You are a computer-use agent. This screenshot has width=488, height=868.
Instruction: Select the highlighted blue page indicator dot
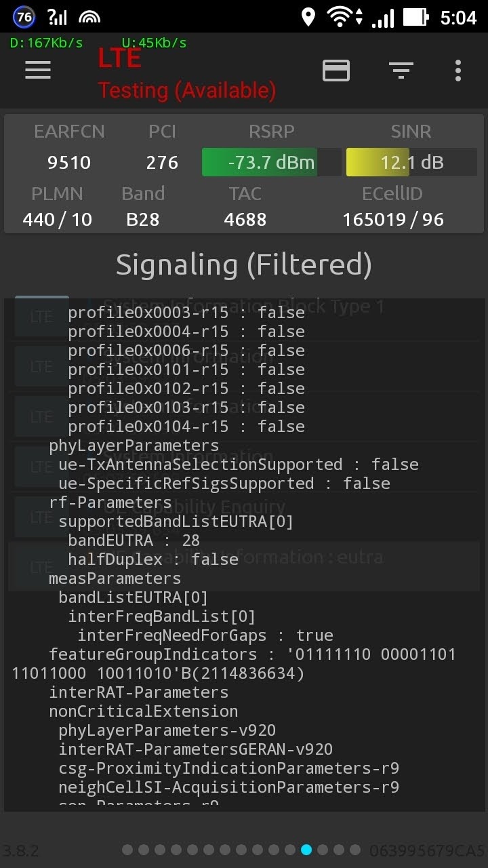click(306, 850)
